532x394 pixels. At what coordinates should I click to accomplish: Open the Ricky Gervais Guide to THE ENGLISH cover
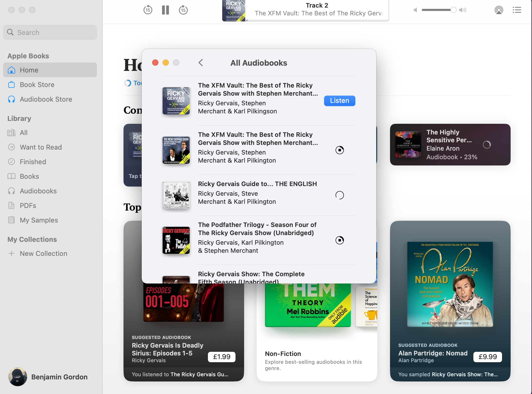pos(176,195)
